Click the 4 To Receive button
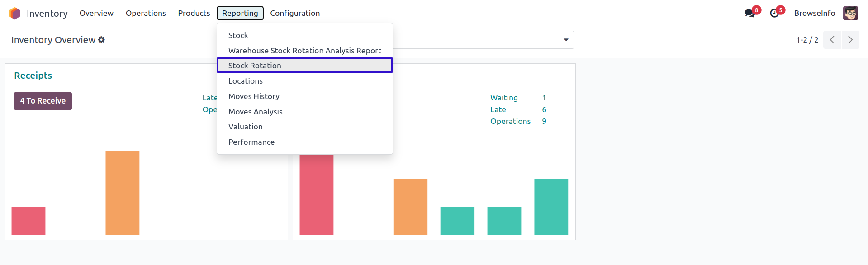Viewport: 868px width, 265px height. pyautogui.click(x=43, y=101)
